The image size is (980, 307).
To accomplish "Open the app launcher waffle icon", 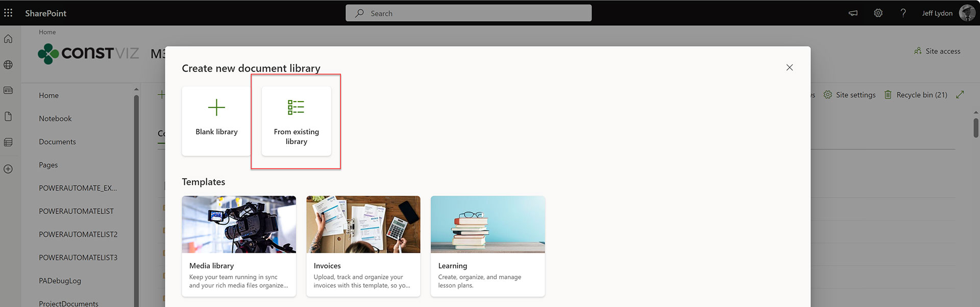I will pos(8,13).
